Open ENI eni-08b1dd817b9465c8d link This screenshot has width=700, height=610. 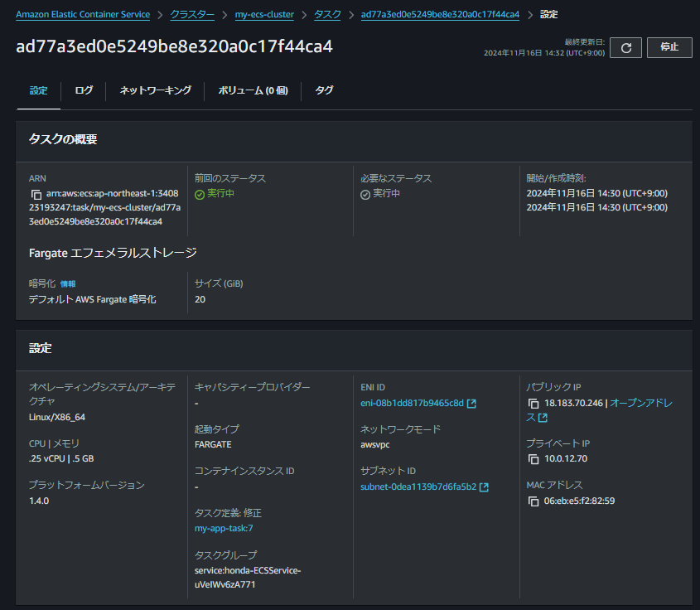pos(412,404)
